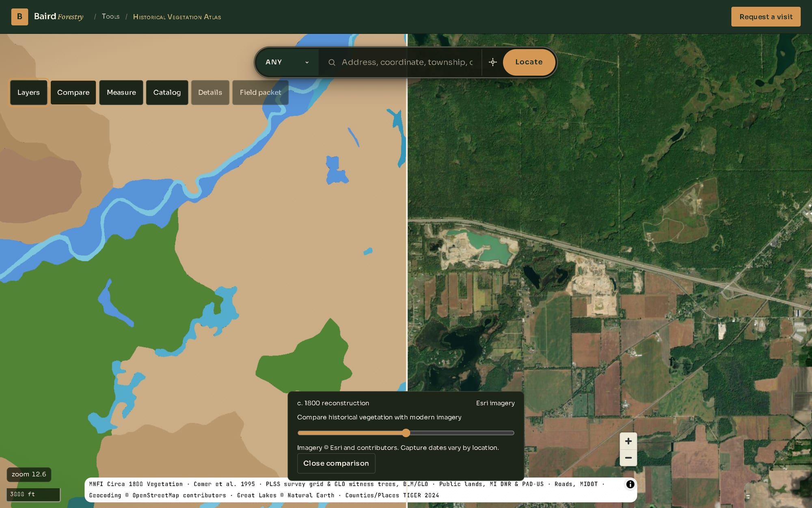Screen dimensions: 812x508
Task: Adjust the comparison slider handle
Action: (406, 433)
